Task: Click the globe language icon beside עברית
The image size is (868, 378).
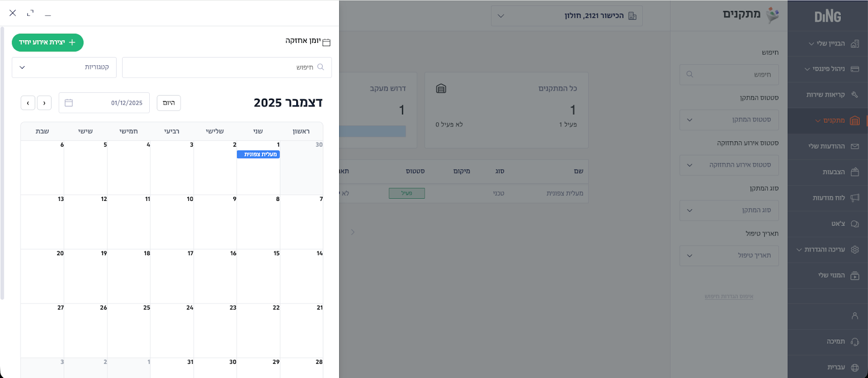Action: pyautogui.click(x=854, y=368)
